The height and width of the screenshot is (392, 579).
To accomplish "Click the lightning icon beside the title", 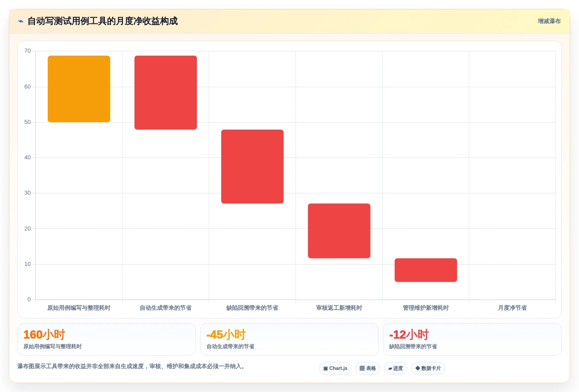I will [21, 21].
